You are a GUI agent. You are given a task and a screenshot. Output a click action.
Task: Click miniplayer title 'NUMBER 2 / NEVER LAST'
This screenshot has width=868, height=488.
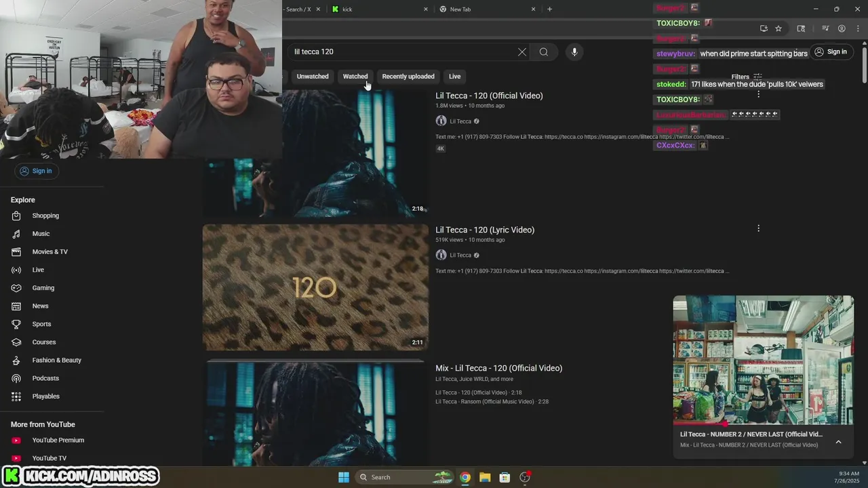751,434
